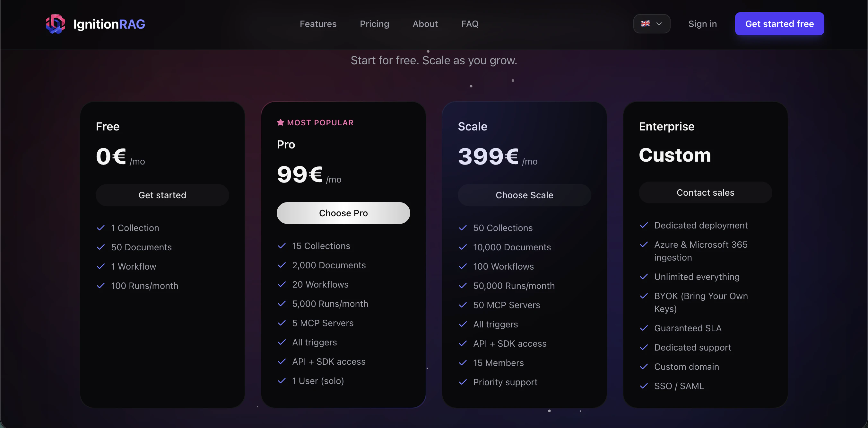Click Get started free button
Viewport: 868px width, 428px height.
(779, 23)
